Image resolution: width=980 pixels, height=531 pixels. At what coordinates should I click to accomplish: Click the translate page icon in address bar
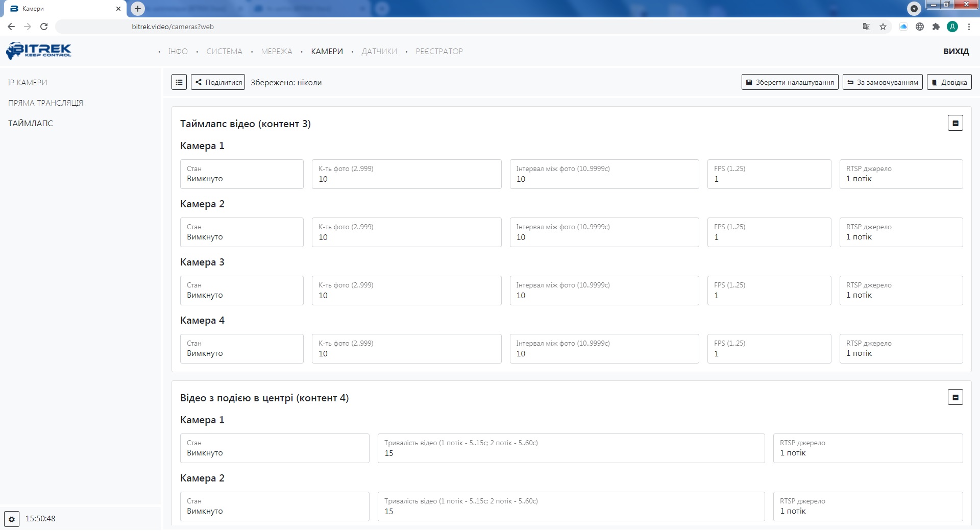pos(866,27)
